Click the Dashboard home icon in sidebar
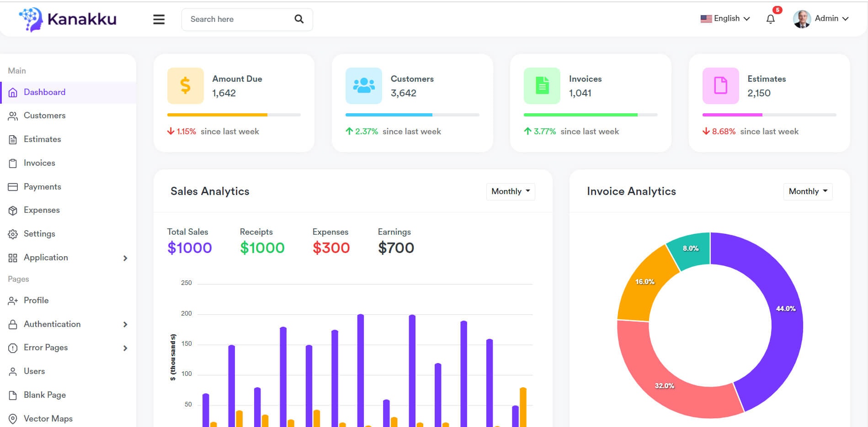Screen dimensions: 868x427 13,92
